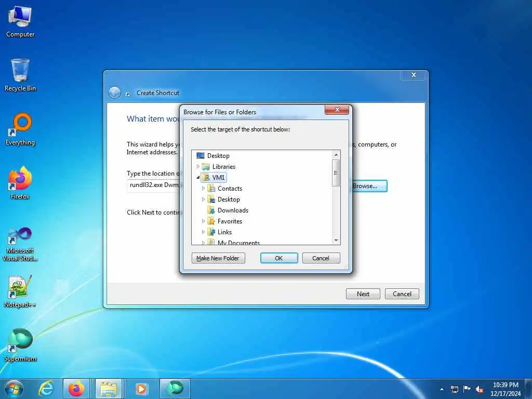532x399 pixels.
Task: Select the VM1 user folder
Action: (x=214, y=178)
